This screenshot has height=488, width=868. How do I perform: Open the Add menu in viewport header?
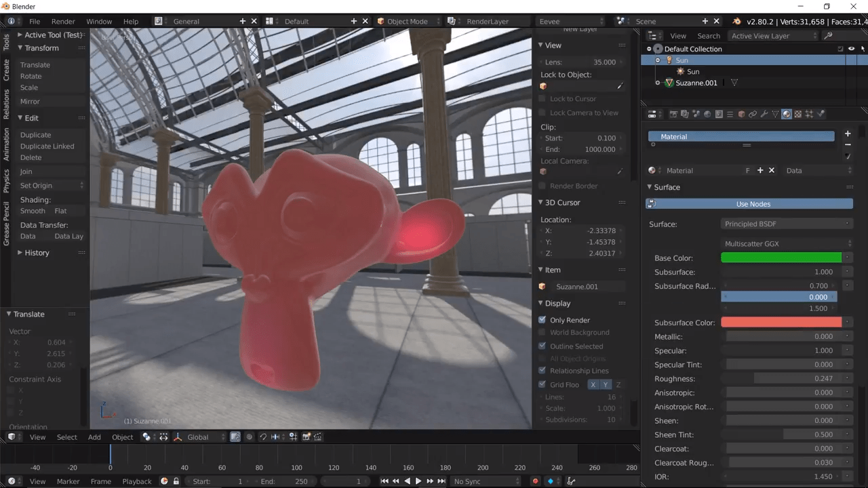tap(94, 437)
